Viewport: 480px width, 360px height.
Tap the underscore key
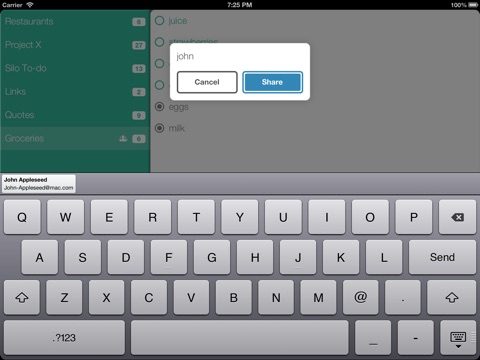pyautogui.click(x=373, y=338)
